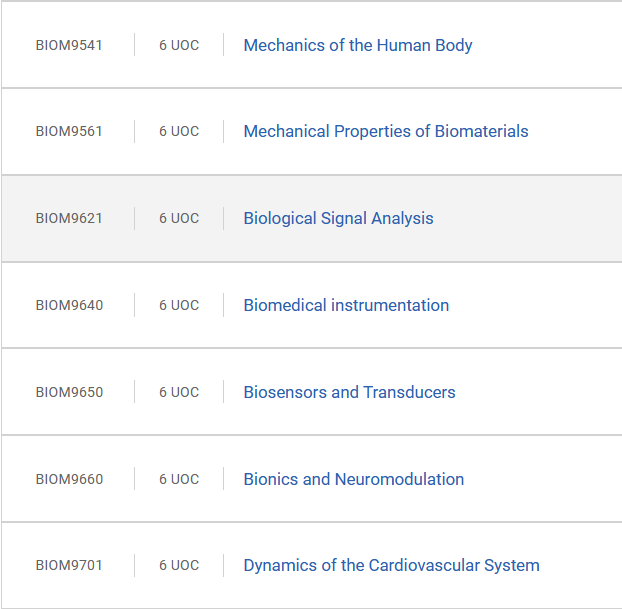622x609 pixels.
Task: Click 6 UOC in the BIOM9650 row
Action: 179,392
